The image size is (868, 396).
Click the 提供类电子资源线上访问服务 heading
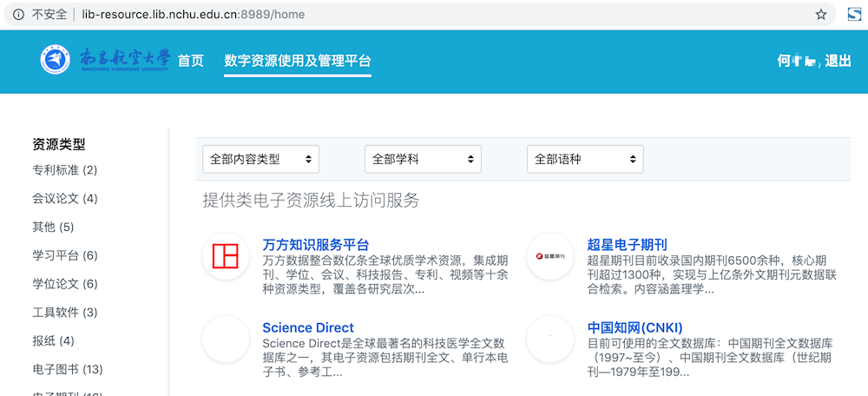[x=311, y=201]
